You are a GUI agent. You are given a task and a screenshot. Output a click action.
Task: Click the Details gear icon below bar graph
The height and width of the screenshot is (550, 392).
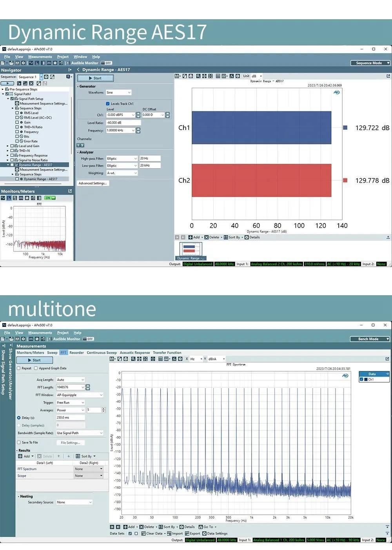click(x=247, y=238)
